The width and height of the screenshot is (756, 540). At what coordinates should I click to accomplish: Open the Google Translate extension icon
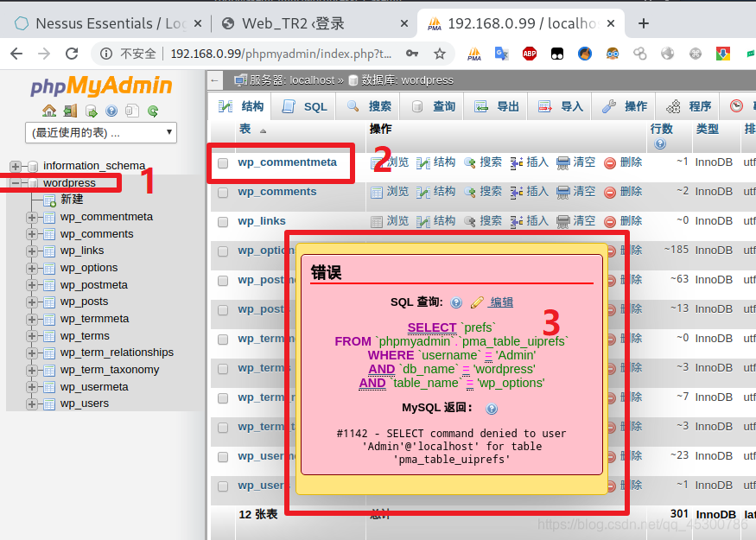501,54
